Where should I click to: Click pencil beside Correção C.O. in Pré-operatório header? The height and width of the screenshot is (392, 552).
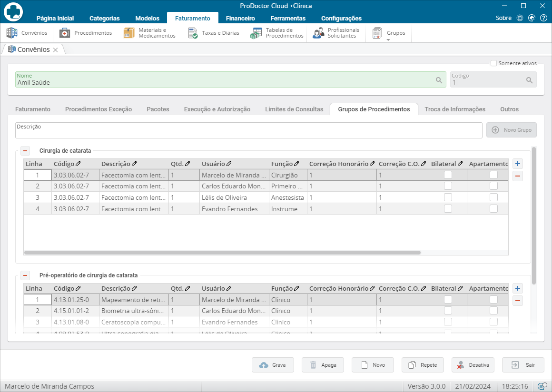(424, 288)
